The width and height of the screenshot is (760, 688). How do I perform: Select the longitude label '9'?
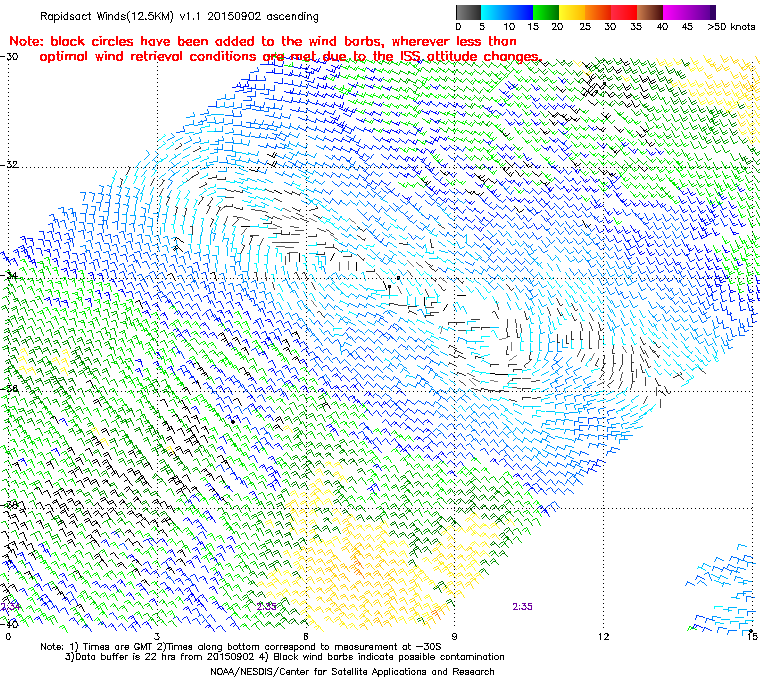click(454, 636)
